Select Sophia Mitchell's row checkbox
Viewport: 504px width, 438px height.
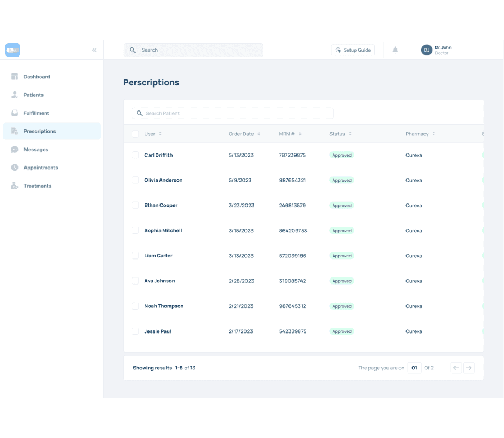pyautogui.click(x=135, y=231)
